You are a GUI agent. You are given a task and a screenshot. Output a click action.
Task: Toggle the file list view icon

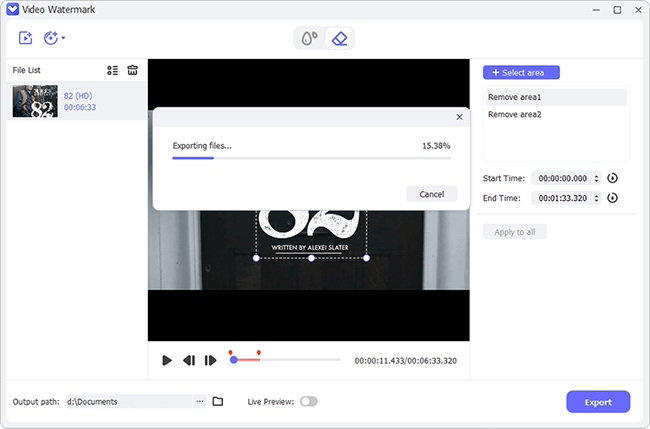[x=112, y=70]
